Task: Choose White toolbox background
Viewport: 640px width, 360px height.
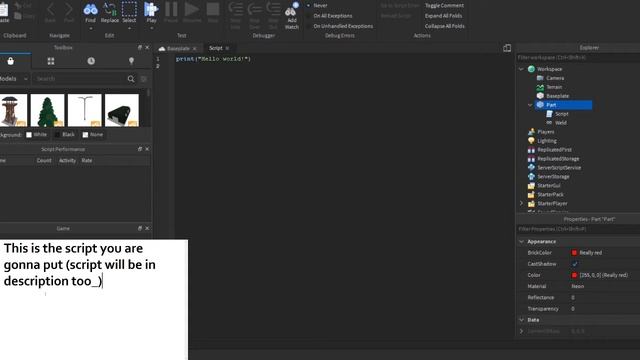Action: 36,134
